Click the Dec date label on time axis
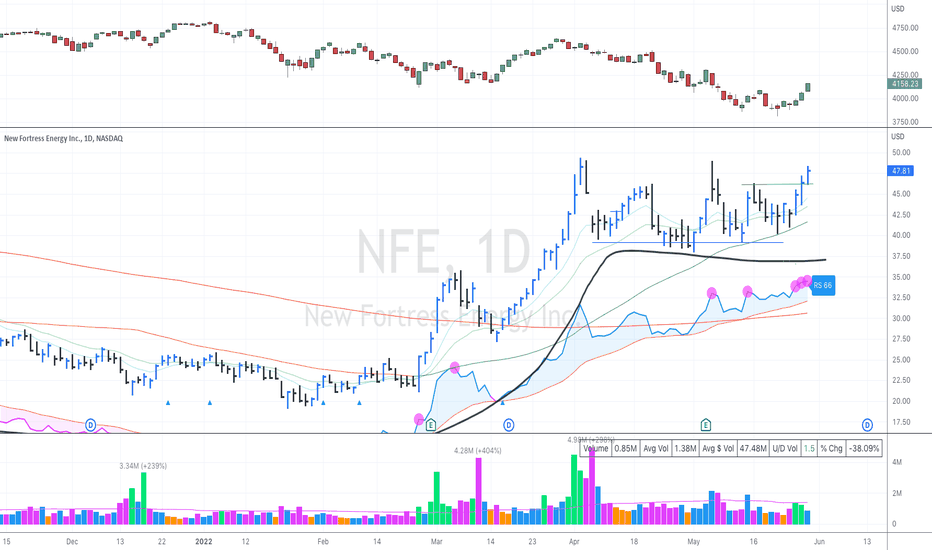Screen dimensions: 932x550 (72, 542)
